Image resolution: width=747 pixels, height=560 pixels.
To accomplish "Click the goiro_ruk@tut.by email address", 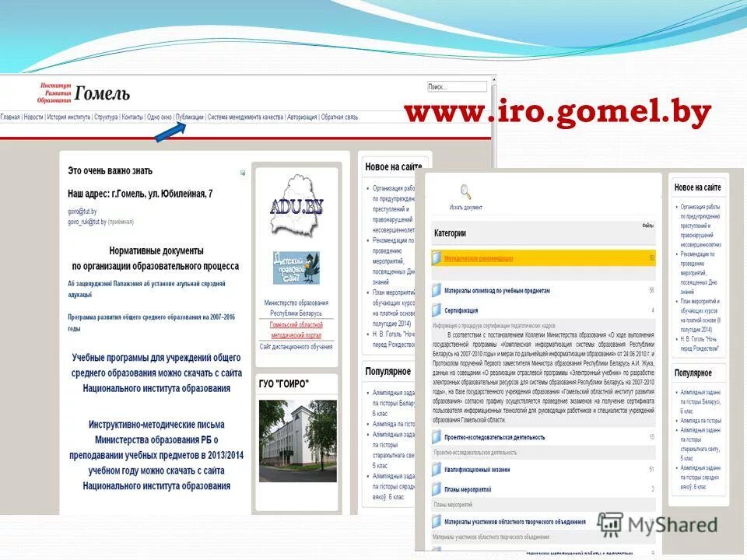I will [x=86, y=222].
